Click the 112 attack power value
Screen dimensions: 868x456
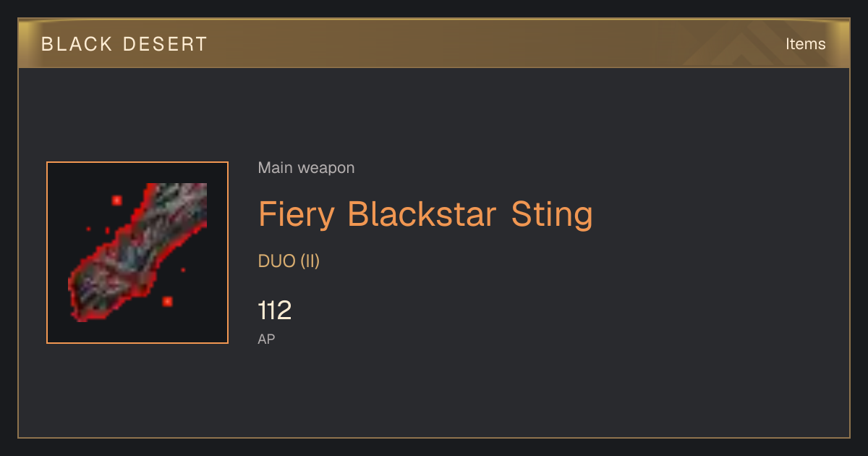[x=275, y=311]
